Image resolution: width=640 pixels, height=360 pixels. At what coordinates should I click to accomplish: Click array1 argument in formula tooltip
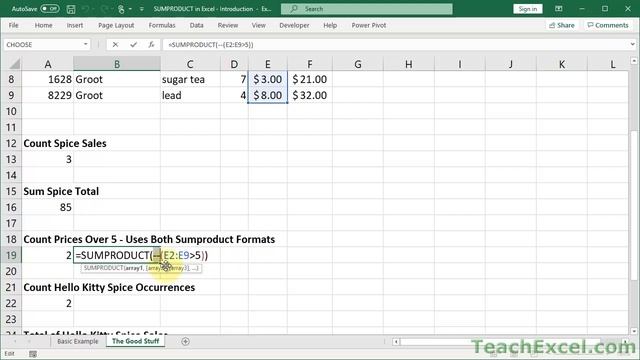[133, 268]
